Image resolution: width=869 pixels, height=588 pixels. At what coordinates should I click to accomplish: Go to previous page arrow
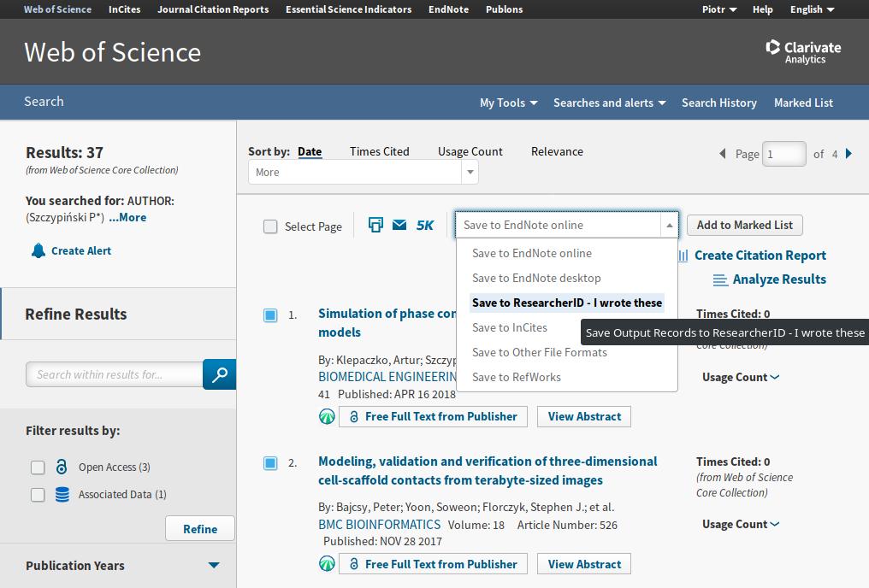click(x=722, y=153)
